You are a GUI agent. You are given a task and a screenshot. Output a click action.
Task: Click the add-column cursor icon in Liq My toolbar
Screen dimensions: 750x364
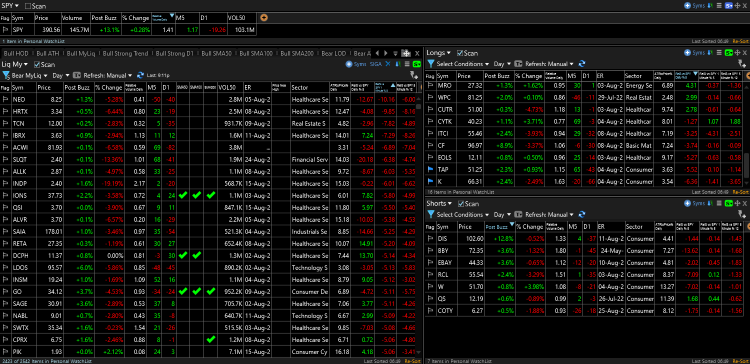[x=414, y=76]
